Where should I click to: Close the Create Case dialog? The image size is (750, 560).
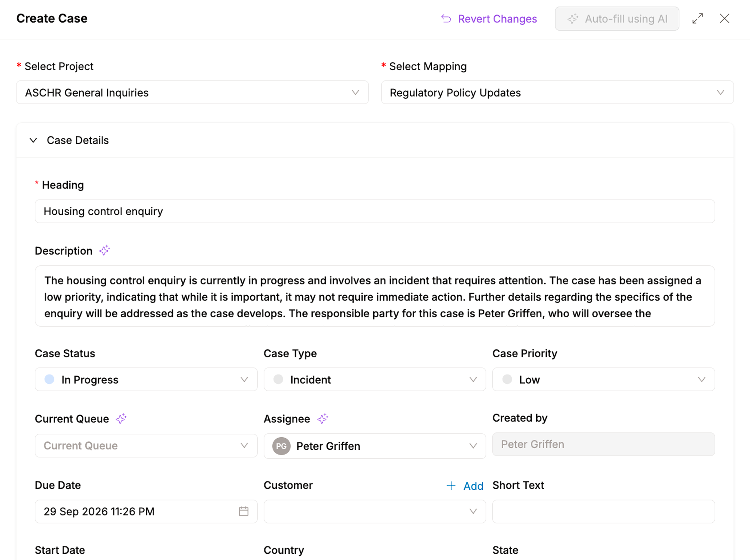pyautogui.click(x=724, y=19)
